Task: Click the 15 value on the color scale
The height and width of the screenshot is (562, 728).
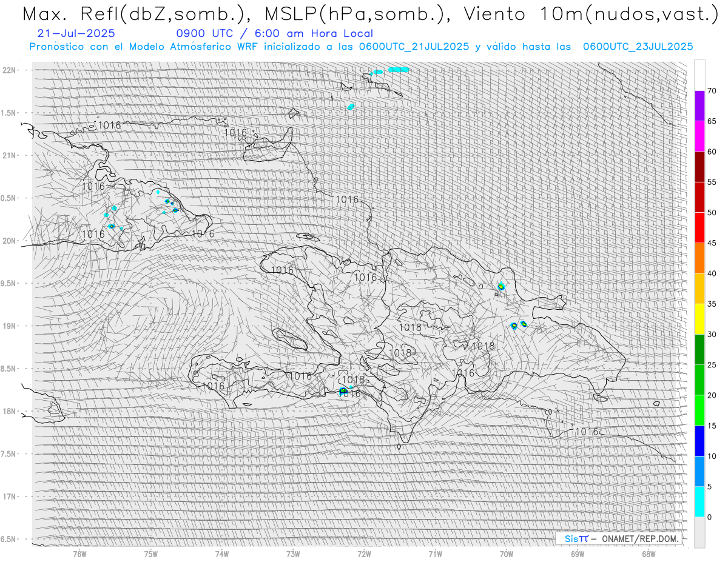Action: pos(712,426)
